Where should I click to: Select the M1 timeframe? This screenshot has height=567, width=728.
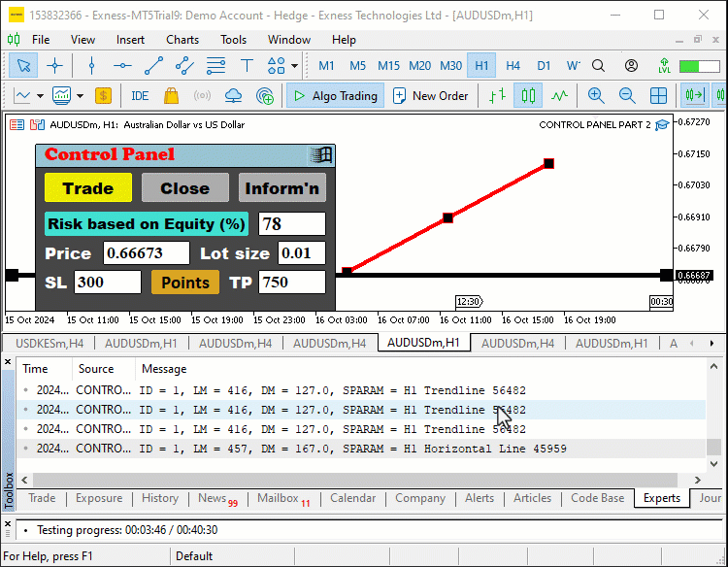tap(326, 65)
